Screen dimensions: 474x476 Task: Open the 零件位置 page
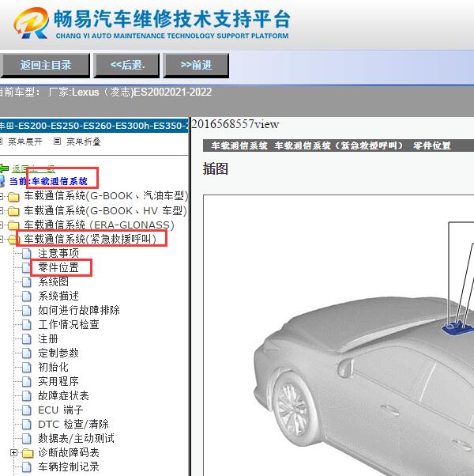[58, 267]
